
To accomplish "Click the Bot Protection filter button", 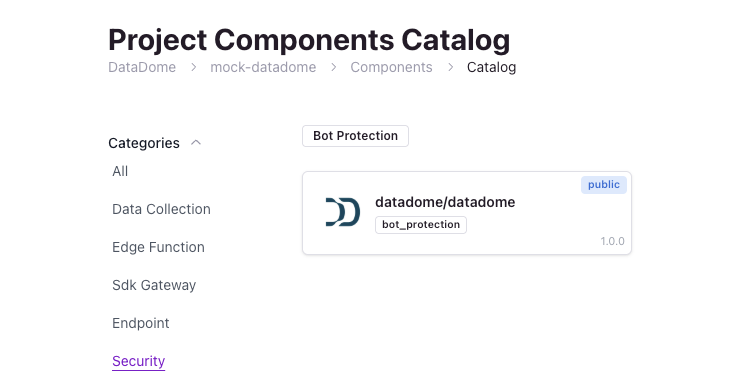I will 355,136.
